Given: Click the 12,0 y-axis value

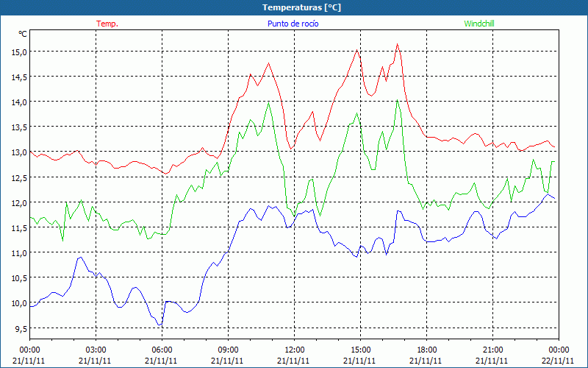Looking at the screenshot, I should pos(19,203).
